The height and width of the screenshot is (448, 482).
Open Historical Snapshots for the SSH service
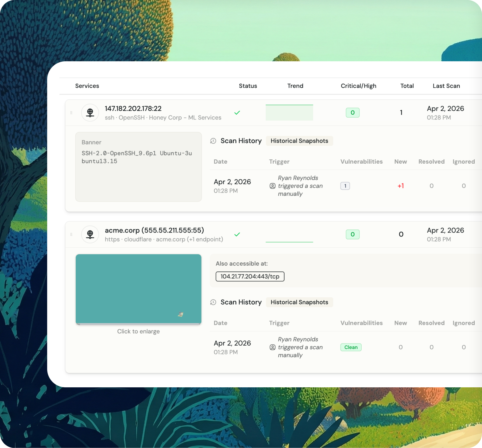click(x=299, y=141)
